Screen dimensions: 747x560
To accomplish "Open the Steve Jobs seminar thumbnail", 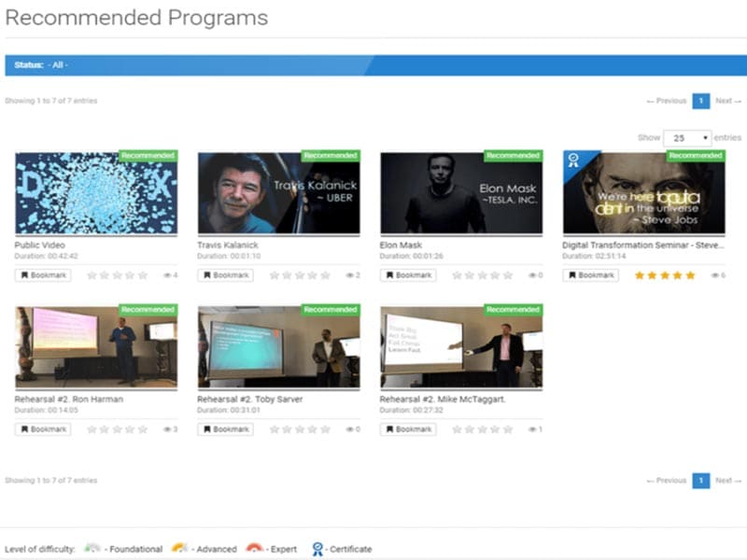I will pyautogui.click(x=644, y=193).
